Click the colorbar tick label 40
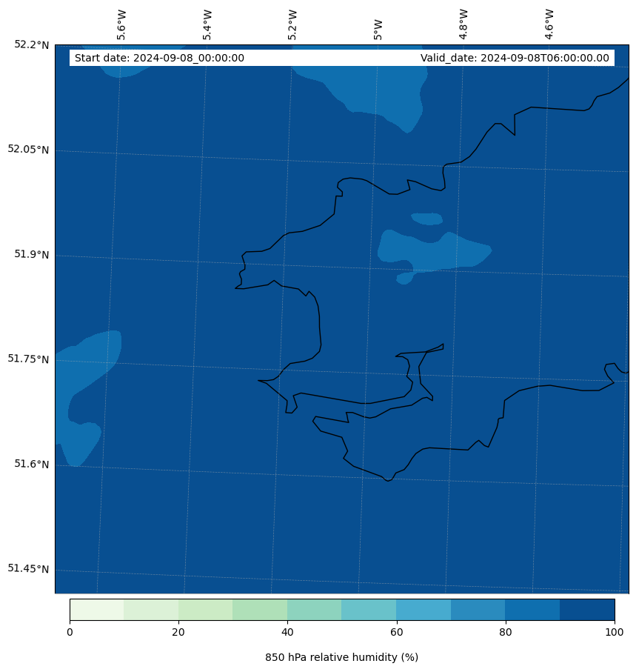The image size is (636, 672). coord(287,632)
